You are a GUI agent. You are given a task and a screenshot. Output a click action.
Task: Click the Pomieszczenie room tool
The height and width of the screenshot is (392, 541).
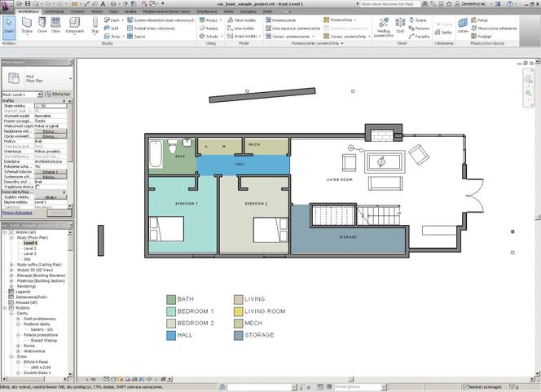pyautogui.click(x=281, y=20)
